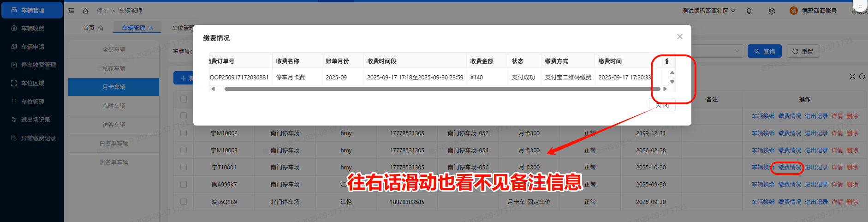Click the dialog vertical scroll up arrow
868x222 pixels.
pos(672,73)
